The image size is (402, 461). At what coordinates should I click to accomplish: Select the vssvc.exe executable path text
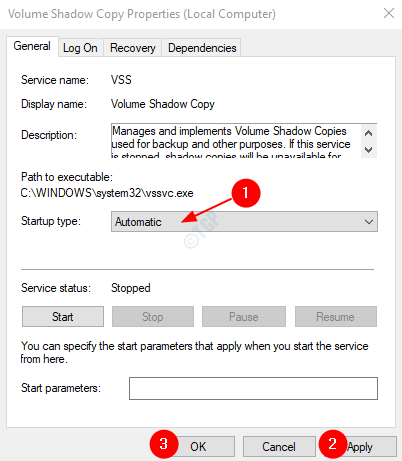click(107, 193)
